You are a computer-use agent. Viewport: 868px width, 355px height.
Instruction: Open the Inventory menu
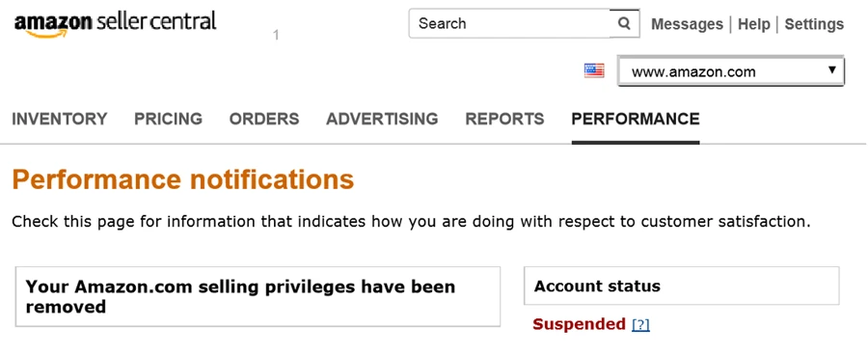60,119
